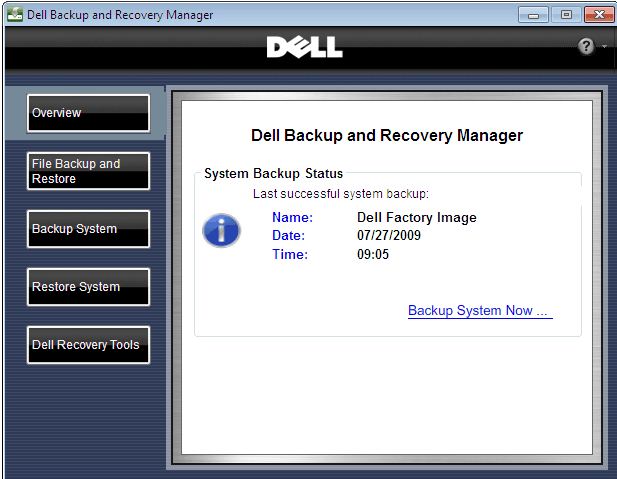This screenshot has height=479, width=617.
Task: Open File Backup and Restore
Action: 88,171
